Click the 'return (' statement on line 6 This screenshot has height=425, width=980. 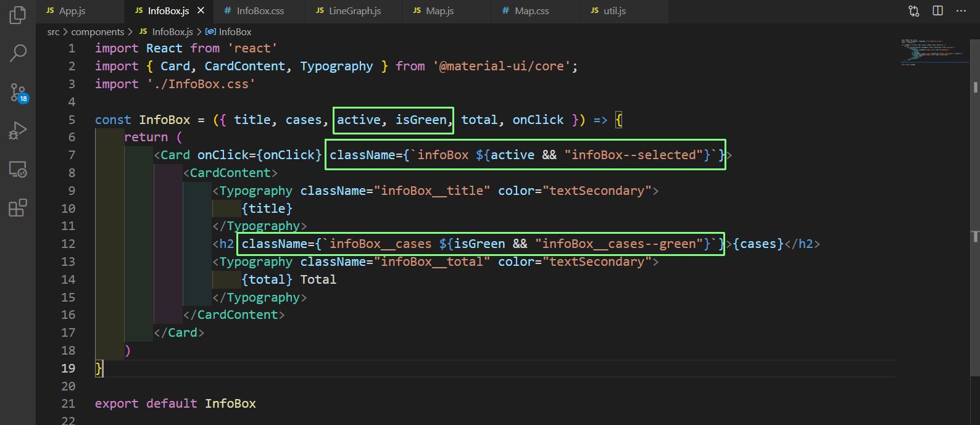(153, 137)
